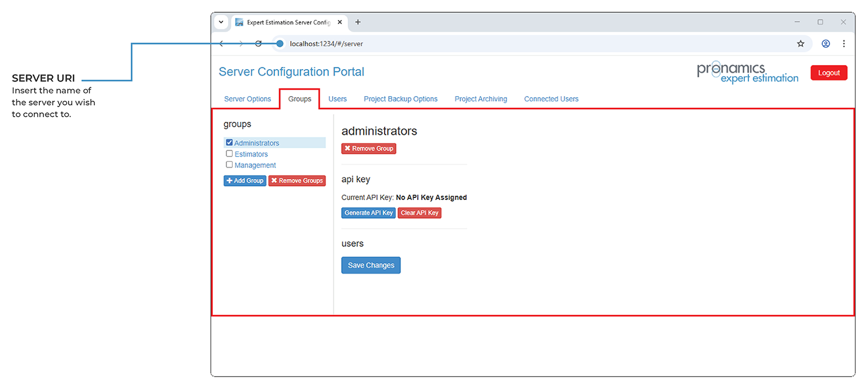Open the browser three-dot menu
The image size is (868, 389).
(844, 44)
